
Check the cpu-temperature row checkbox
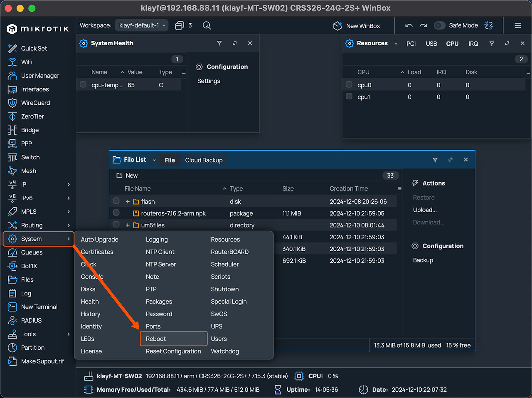[x=83, y=84]
